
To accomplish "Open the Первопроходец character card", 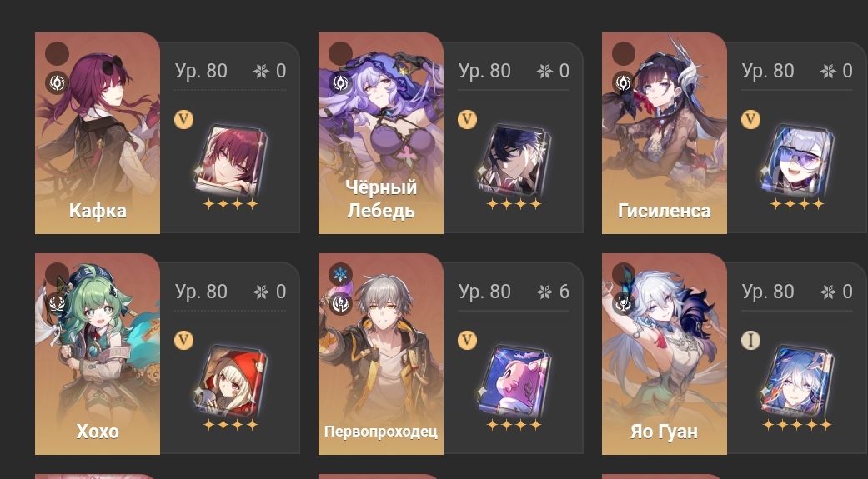I will pos(381,354).
